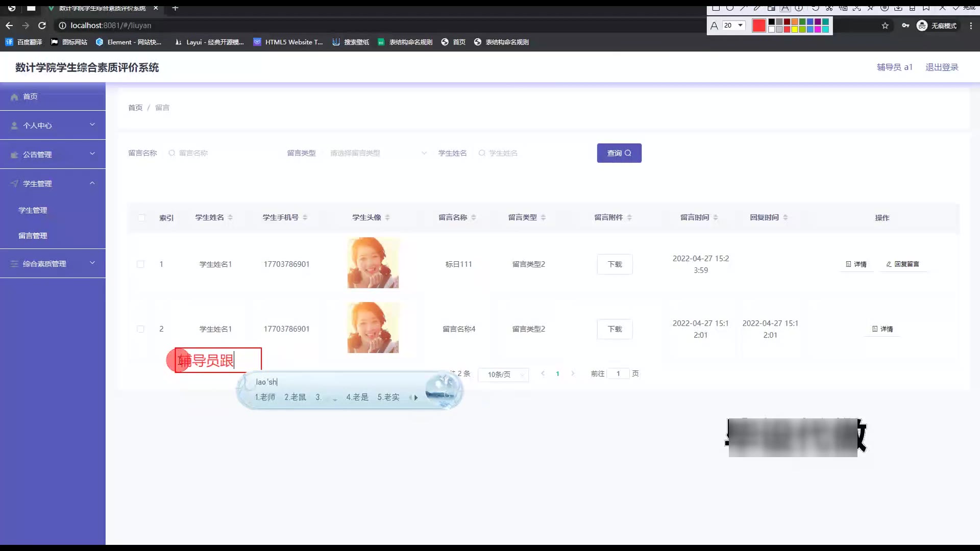Select the yellow color swatch in annotation toolbar
The width and height of the screenshot is (980, 551).
click(795, 29)
